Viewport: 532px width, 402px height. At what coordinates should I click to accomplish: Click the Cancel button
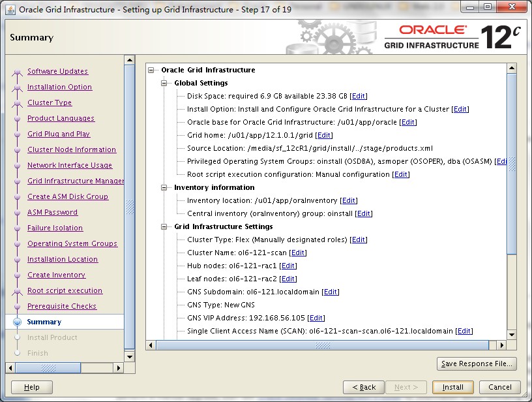click(x=500, y=387)
